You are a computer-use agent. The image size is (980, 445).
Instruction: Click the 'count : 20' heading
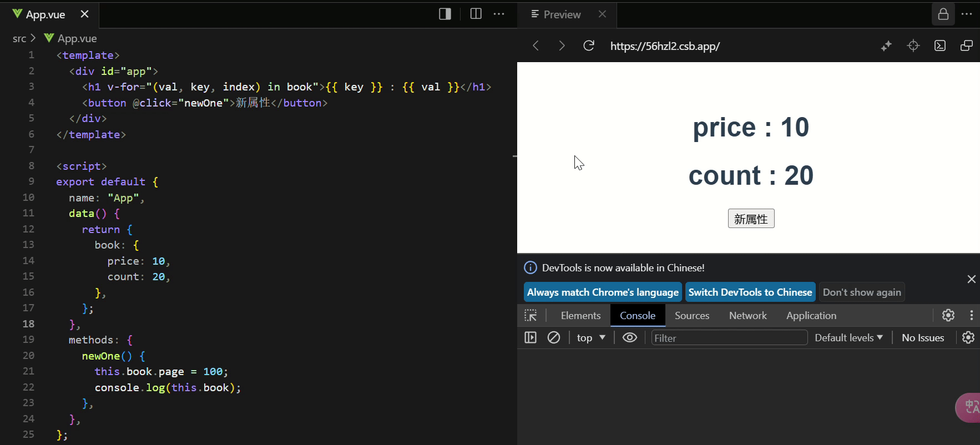[x=751, y=175]
